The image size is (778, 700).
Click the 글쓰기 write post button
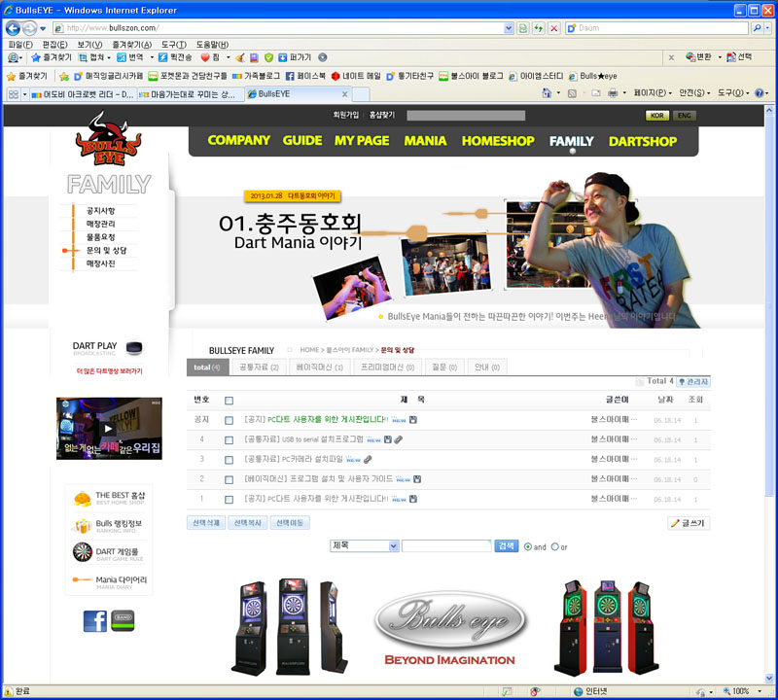pos(689,523)
